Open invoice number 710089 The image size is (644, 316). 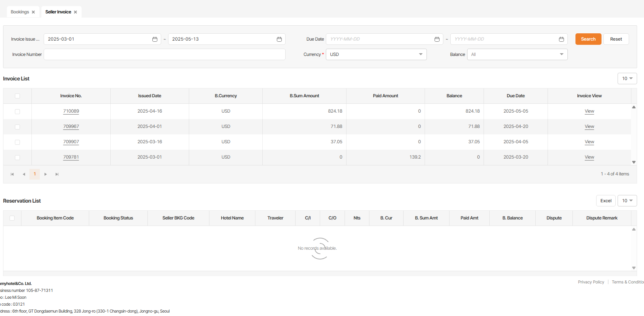coord(71,111)
